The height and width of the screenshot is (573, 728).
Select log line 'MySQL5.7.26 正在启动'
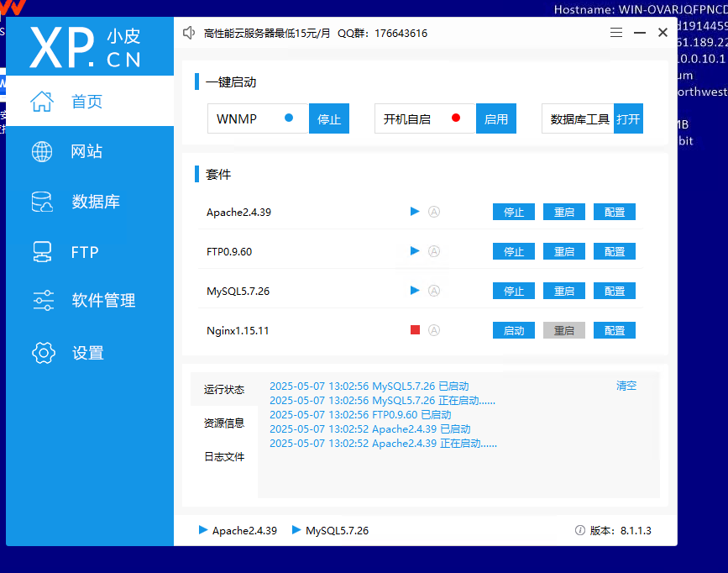383,401
